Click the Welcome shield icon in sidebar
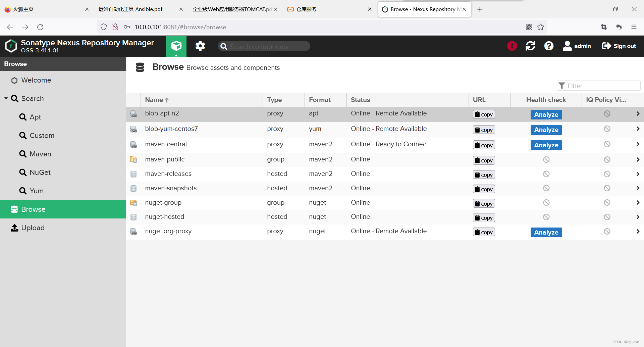644x347 pixels. point(14,80)
